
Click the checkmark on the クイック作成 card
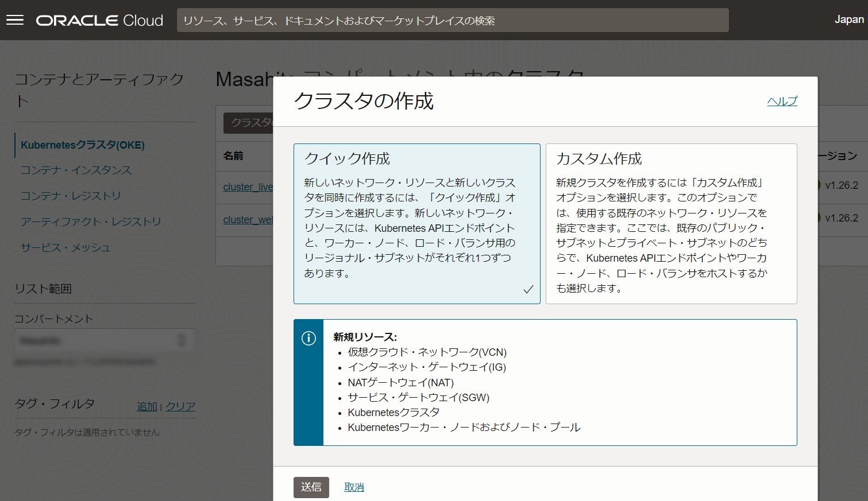(x=528, y=289)
